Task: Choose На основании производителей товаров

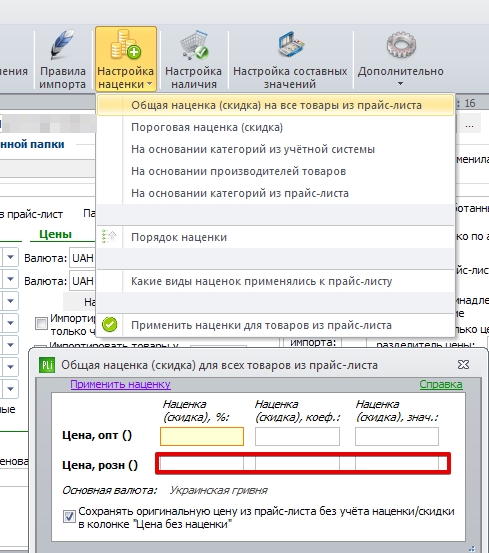Action: coord(239,171)
